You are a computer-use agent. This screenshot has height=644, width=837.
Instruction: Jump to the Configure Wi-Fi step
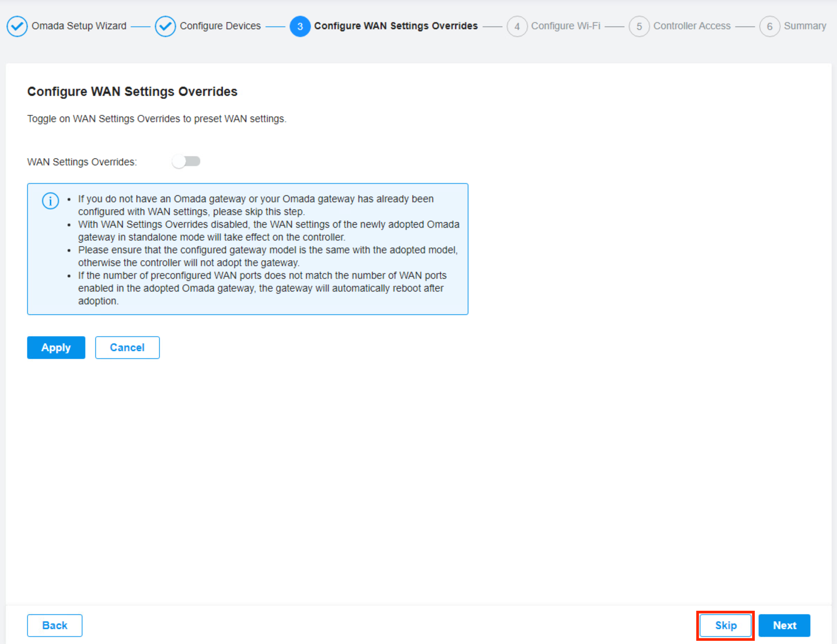coord(565,26)
